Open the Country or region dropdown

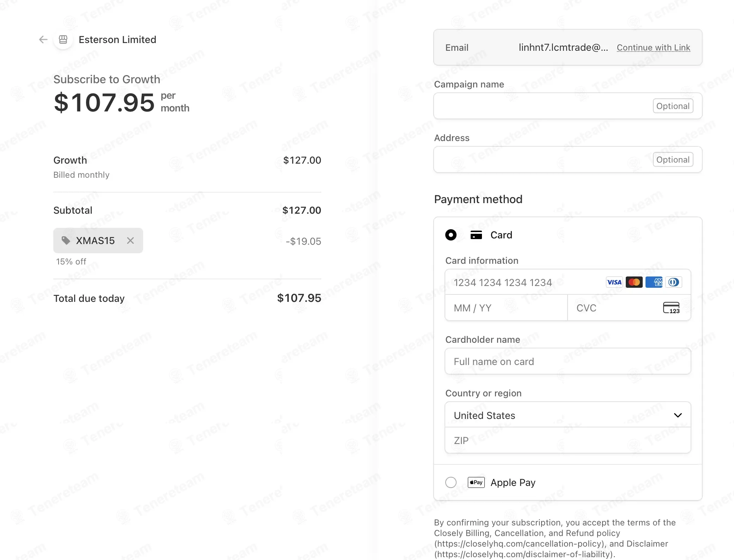point(568,415)
